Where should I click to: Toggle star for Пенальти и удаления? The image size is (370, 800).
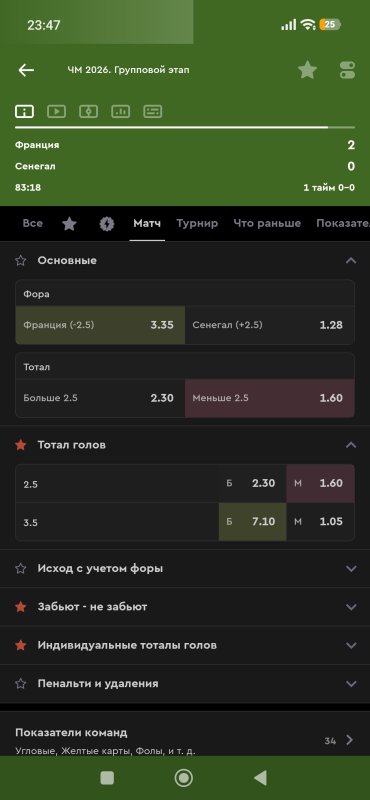point(20,684)
